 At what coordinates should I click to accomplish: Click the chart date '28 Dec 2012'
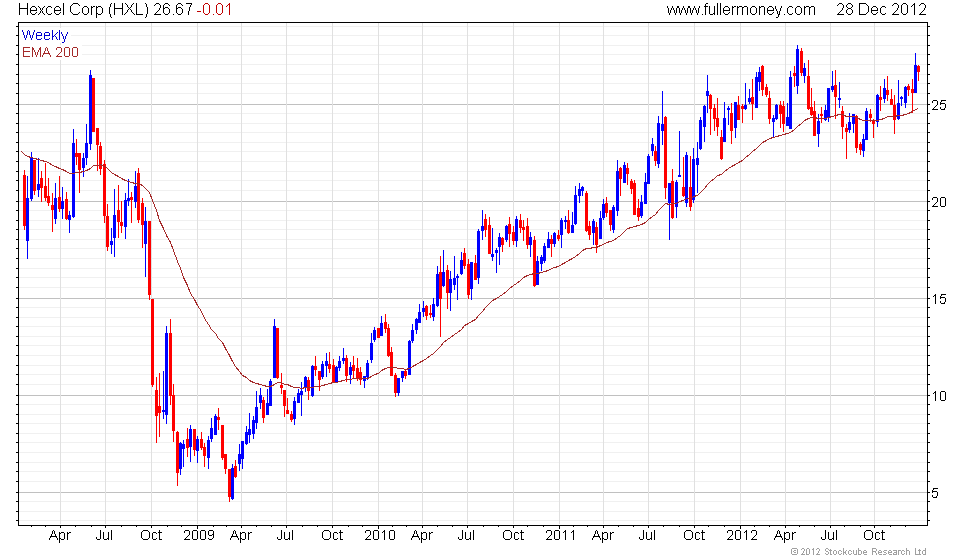pyautogui.click(x=881, y=10)
